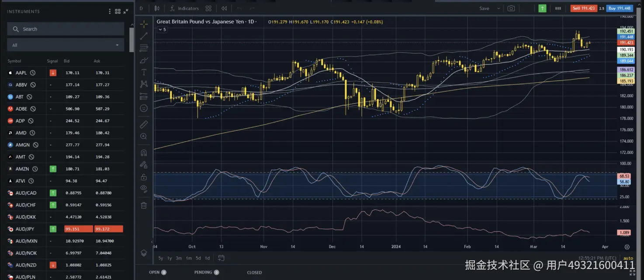Open the emoji icons tool

144,108
